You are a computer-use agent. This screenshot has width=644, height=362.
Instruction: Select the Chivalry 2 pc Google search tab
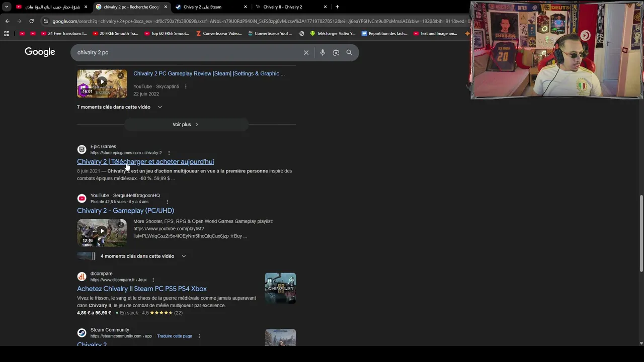131,7
